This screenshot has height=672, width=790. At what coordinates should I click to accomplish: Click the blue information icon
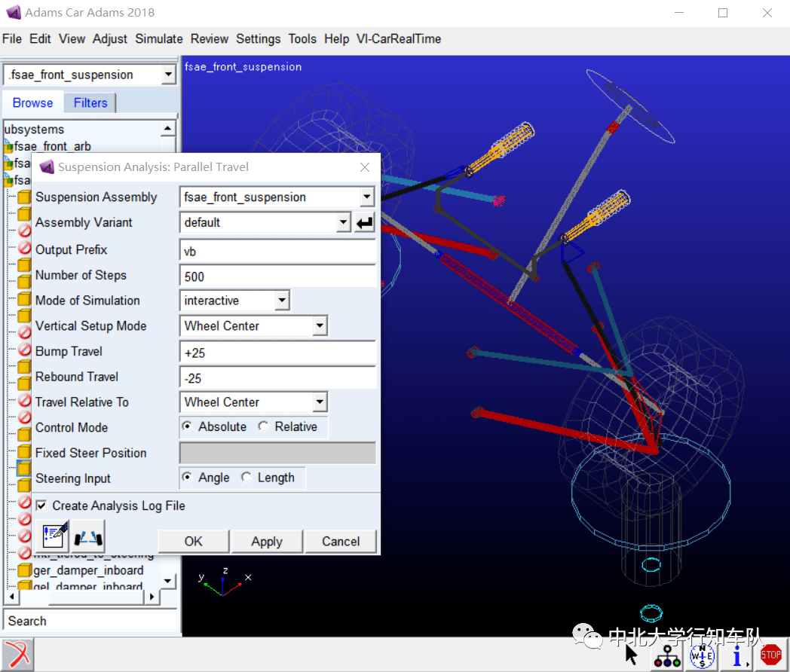(x=737, y=656)
